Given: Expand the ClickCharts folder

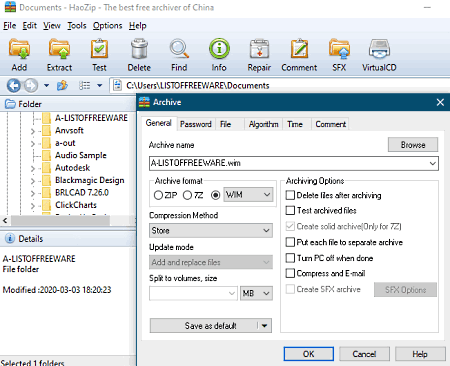Looking at the screenshot, I should coord(32,206).
